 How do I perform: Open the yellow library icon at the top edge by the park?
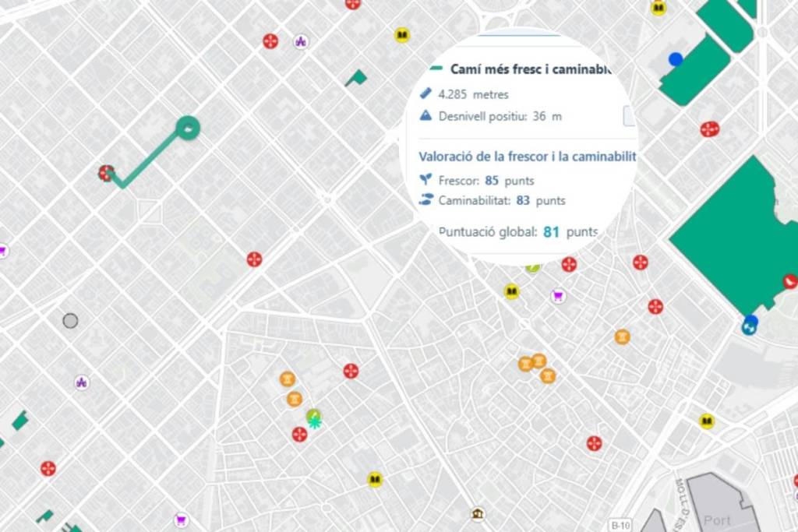(658, 8)
